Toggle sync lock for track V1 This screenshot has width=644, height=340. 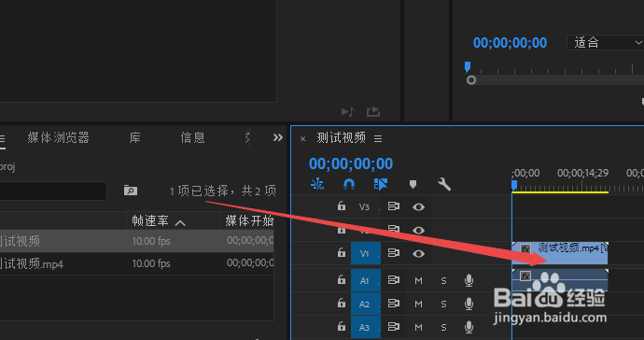[x=394, y=253]
